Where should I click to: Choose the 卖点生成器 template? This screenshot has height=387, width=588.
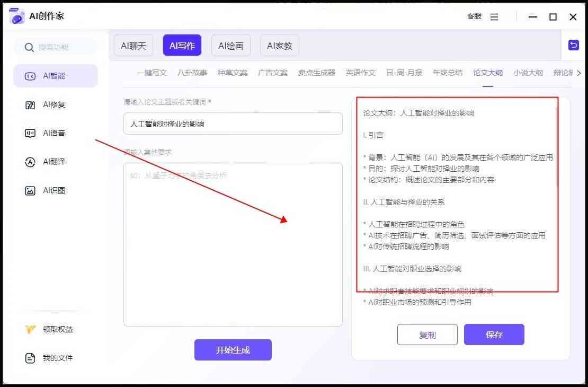(316, 73)
